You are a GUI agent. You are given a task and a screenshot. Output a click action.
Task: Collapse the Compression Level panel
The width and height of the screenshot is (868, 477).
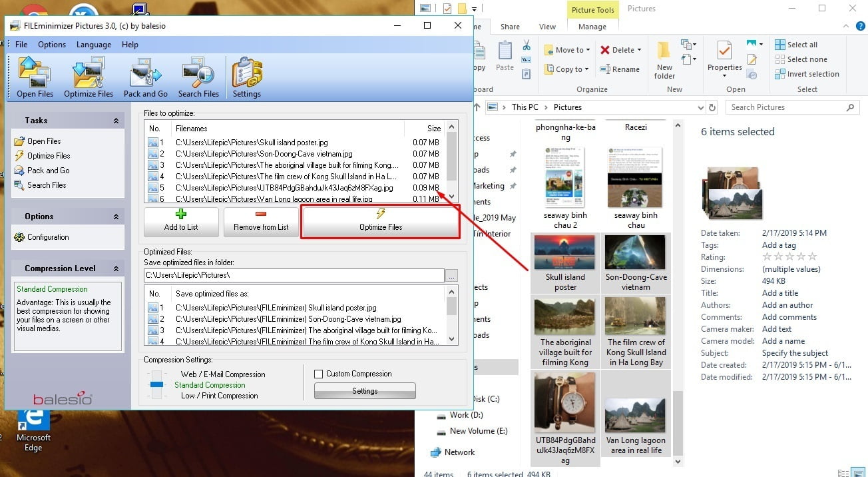116,268
